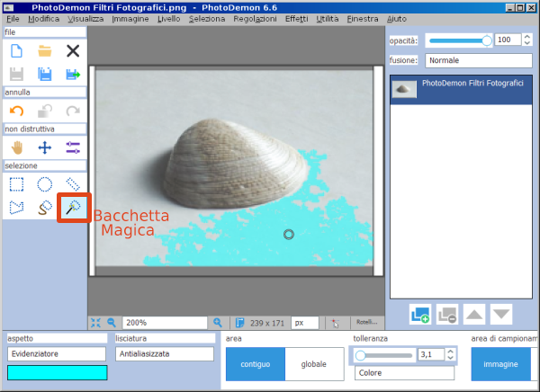The width and height of the screenshot is (540, 392).
Task: Open a file with folder icon
Action: coord(44,50)
